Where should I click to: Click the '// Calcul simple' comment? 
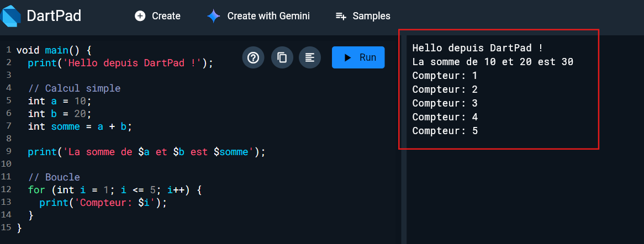click(x=74, y=88)
